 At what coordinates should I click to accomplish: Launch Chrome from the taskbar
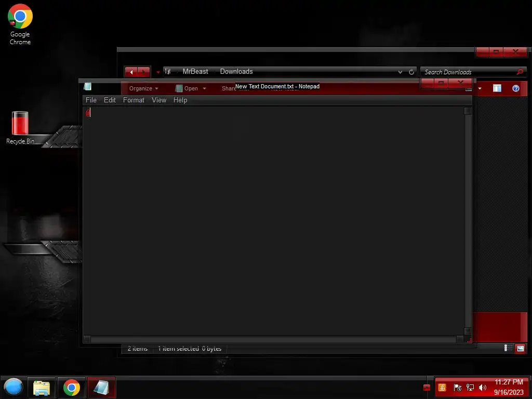coord(71,388)
